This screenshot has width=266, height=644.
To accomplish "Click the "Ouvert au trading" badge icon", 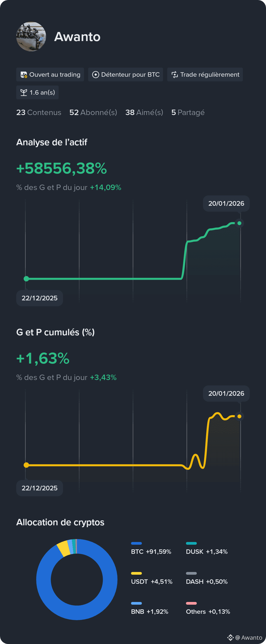I will 24,74.
